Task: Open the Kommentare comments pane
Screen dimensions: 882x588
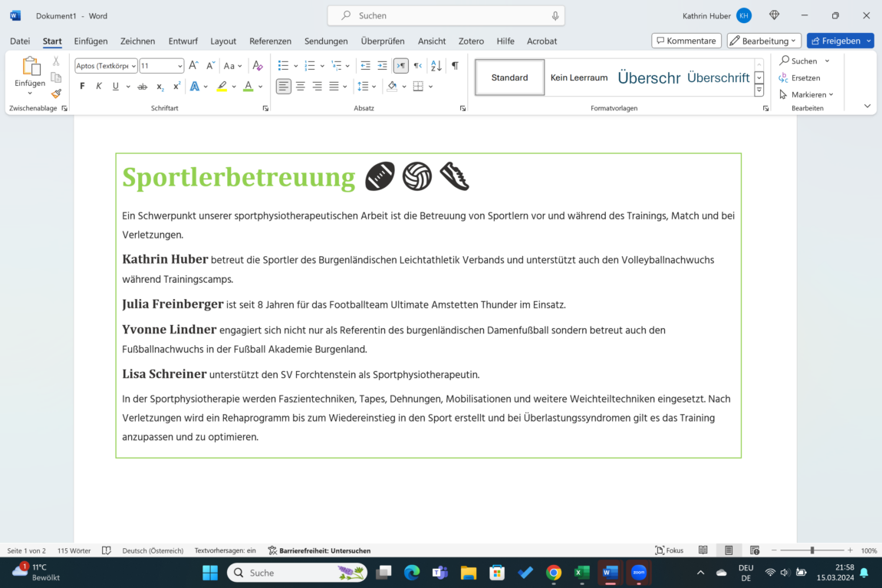Action: pyautogui.click(x=686, y=41)
